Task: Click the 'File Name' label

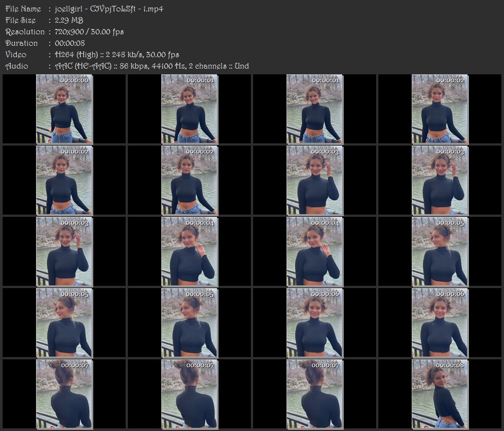Action: pyautogui.click(x=23, y=9)
